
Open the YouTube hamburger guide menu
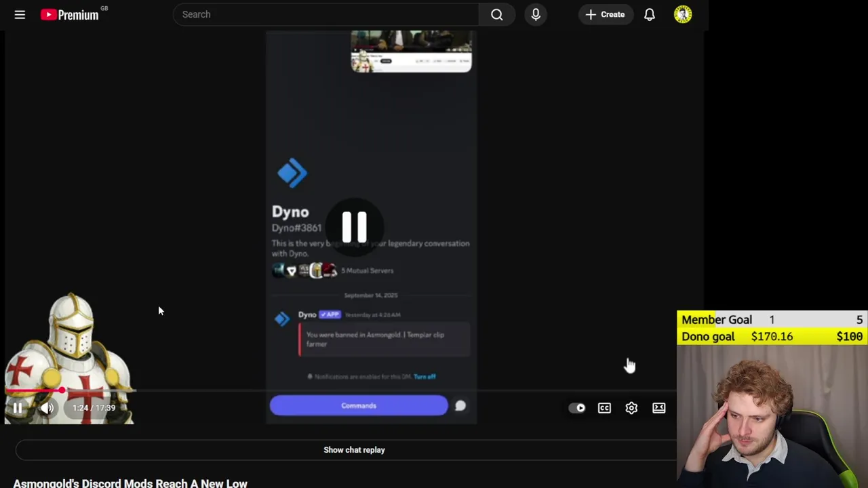[20, 14]
